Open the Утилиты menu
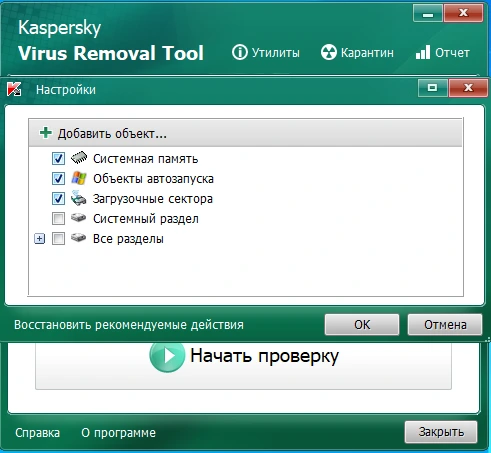The image size is (491, 453). 266,53
